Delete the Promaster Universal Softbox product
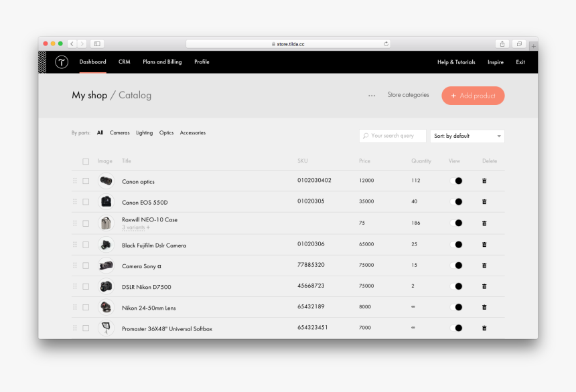 pos(484,328)
